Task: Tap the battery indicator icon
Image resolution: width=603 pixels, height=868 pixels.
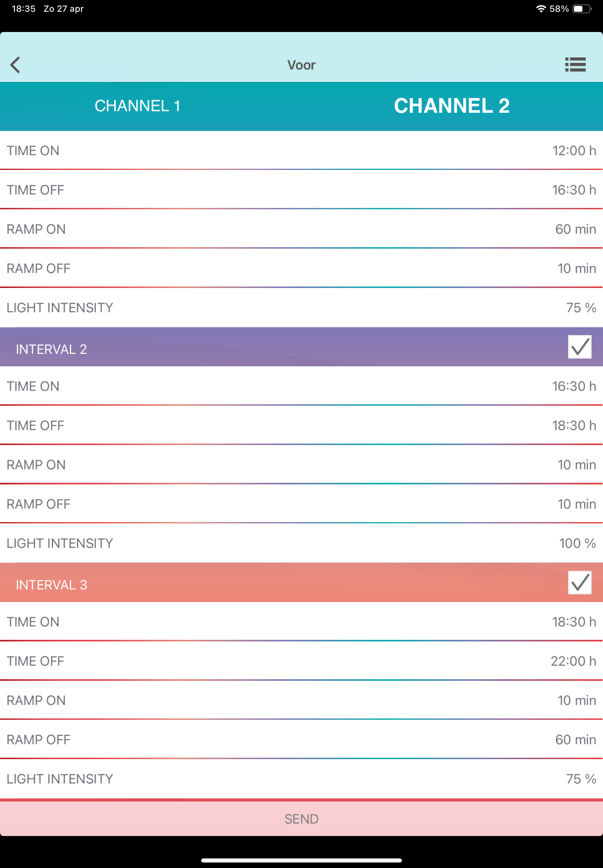Action: [582, 9]
